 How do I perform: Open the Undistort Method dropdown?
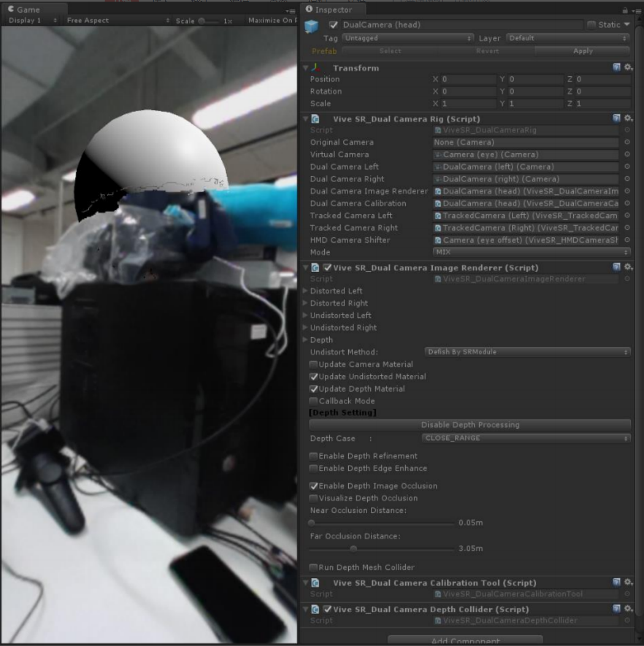tap(527, 352)
